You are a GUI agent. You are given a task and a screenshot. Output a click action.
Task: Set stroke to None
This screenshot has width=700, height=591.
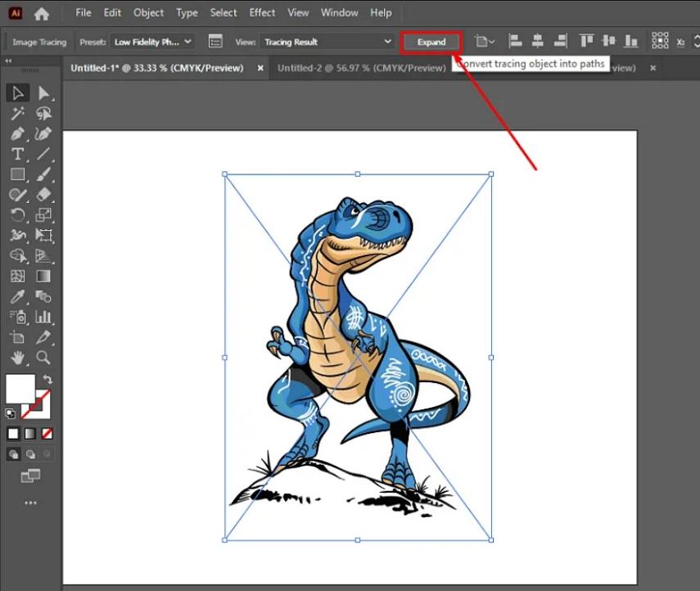click(x=47, y=433)
